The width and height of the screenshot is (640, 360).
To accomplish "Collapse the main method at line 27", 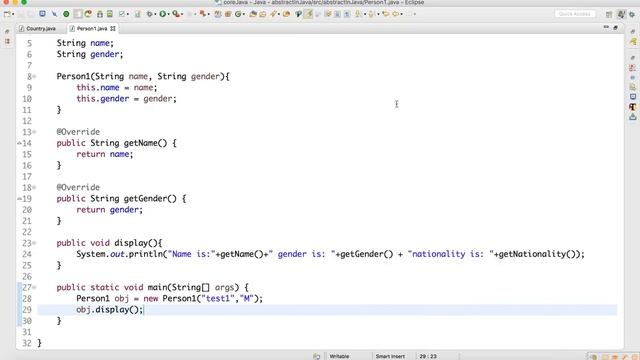I will pyautogui.click(x=35, y=288).
